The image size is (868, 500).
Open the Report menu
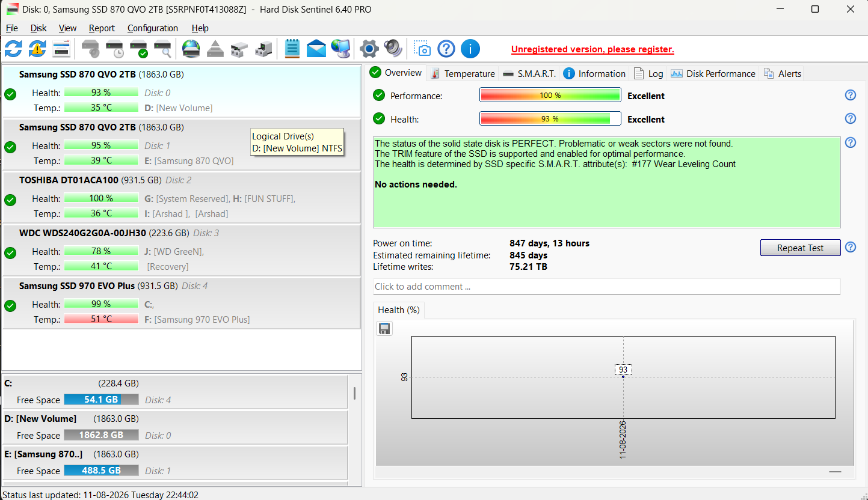[102, 28]
